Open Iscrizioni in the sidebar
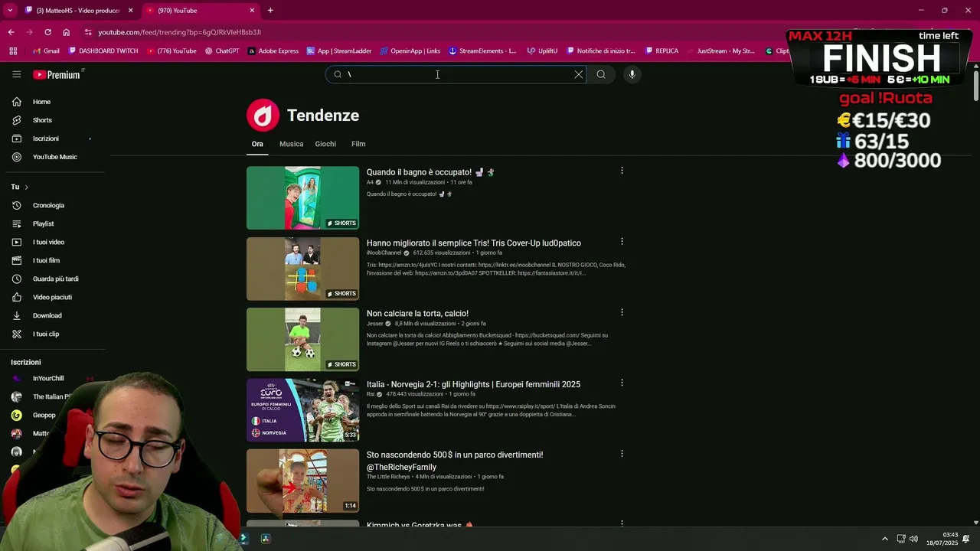 pos(45,139)
